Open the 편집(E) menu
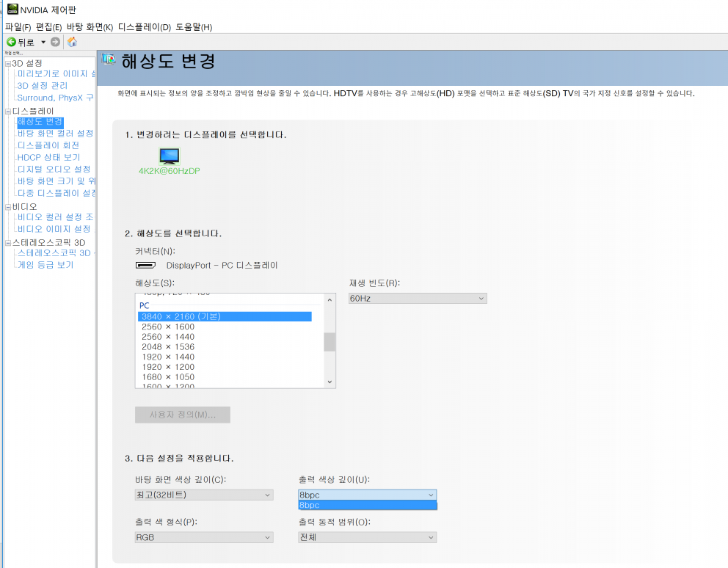 pyautogui.click(x=48, y=27)
